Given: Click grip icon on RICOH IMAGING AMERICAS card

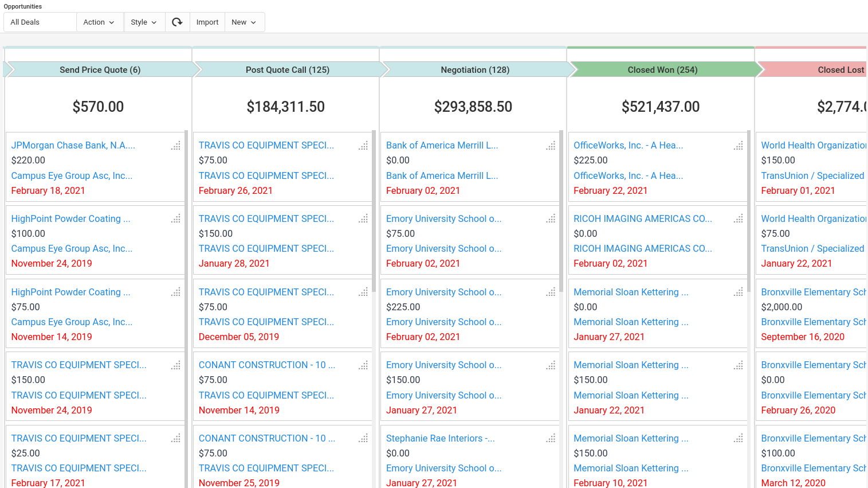Looking at the screenshot, I should coord(739,218).
